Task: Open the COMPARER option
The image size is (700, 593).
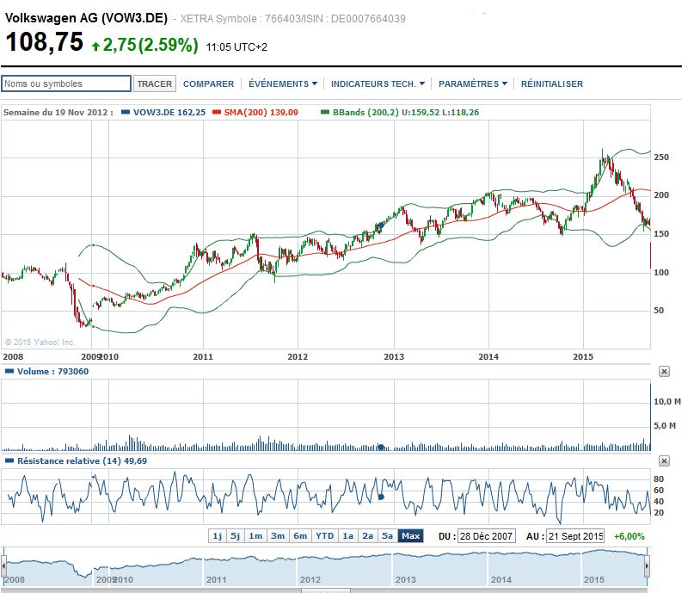Action: pos(208,83)
